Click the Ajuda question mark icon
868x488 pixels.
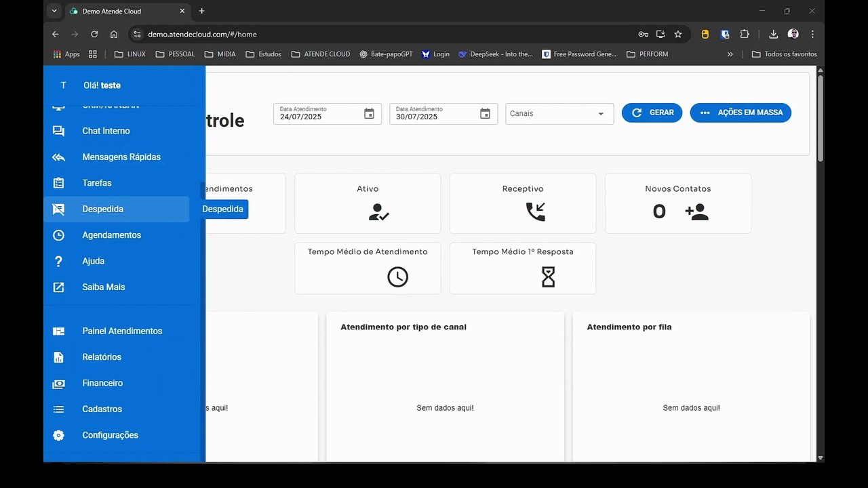pos(59,261)
